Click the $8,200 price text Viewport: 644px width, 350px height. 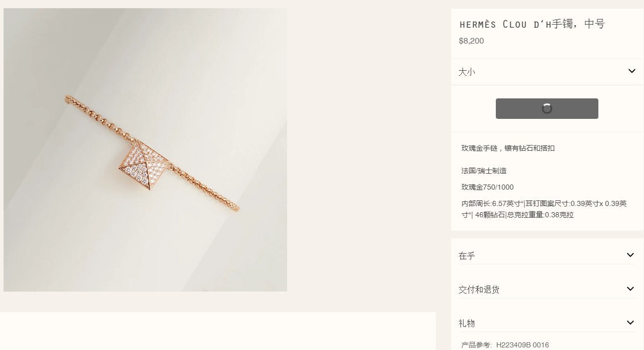click(x=471, y=41)
